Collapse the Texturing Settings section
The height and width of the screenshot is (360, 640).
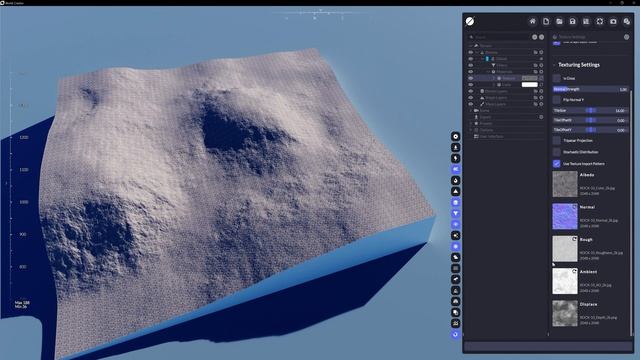(x=554, y=65)
